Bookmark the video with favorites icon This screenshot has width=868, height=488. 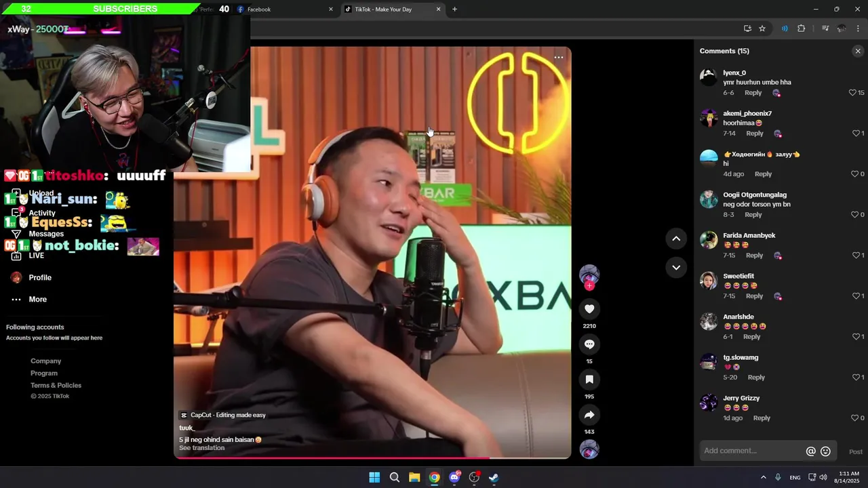click(x=589, y=380)
